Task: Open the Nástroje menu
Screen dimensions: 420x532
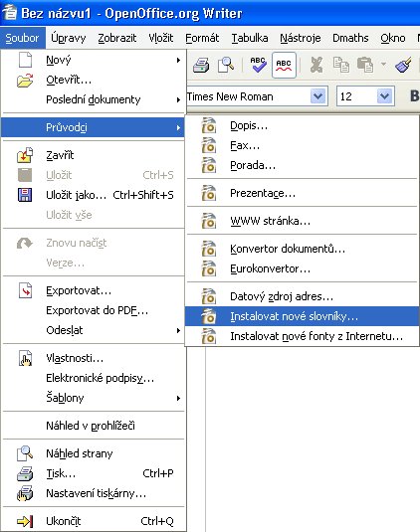Action: 301,38
